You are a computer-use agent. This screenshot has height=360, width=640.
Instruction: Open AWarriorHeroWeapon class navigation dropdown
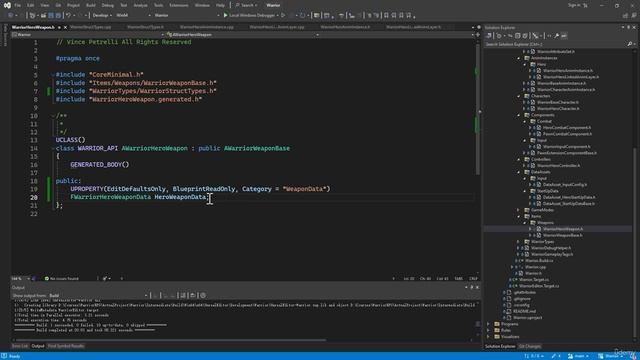[x=242, y=35]
